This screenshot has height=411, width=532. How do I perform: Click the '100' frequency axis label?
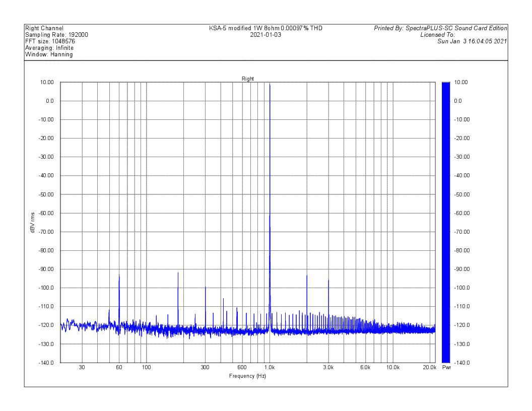146,367
